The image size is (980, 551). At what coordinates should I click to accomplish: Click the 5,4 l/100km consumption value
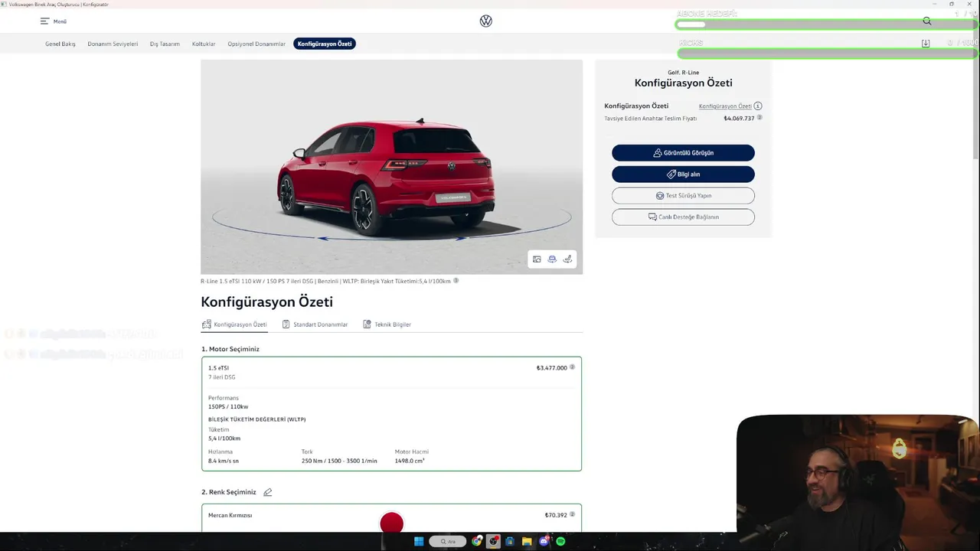tap(224, 439)
